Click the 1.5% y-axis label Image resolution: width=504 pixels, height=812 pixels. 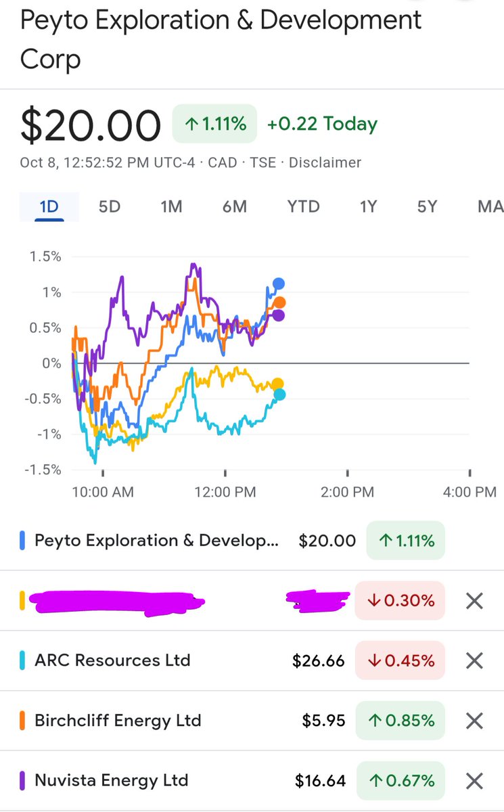pyautogui.click(x=44, y=256)
